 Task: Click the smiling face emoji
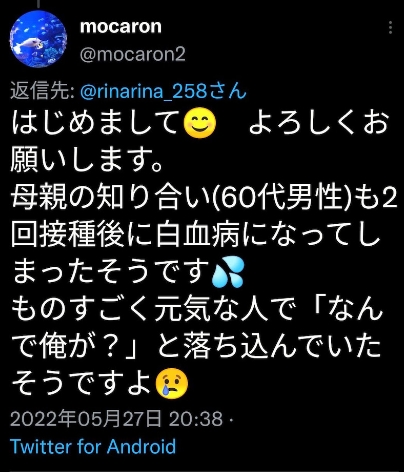[x=200, y=123]
